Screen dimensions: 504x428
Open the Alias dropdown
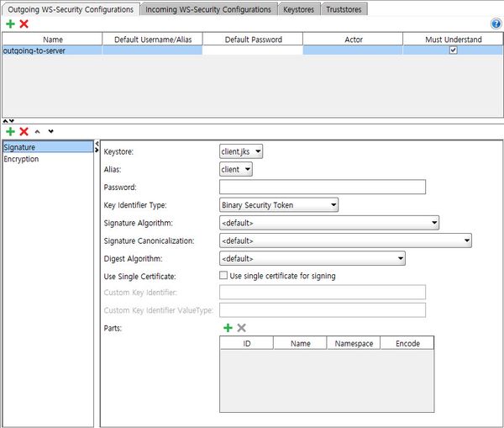coord(236,169)
